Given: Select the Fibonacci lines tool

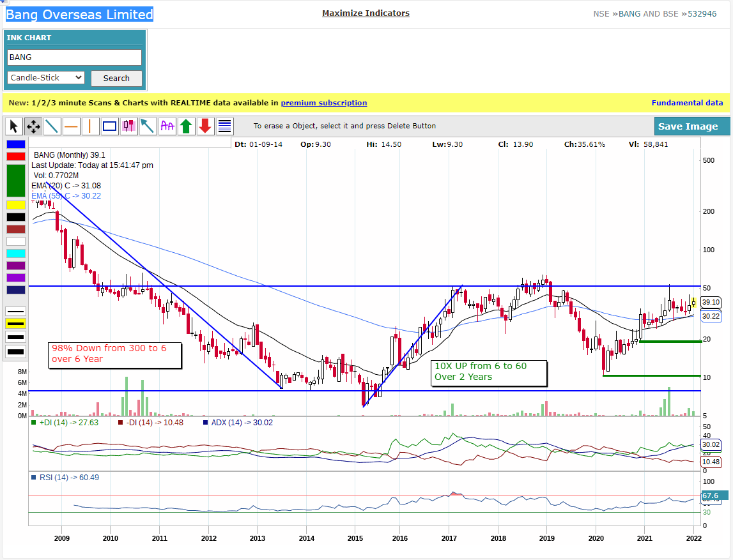Looking at the screenshot, I should (x=225, y=126).
